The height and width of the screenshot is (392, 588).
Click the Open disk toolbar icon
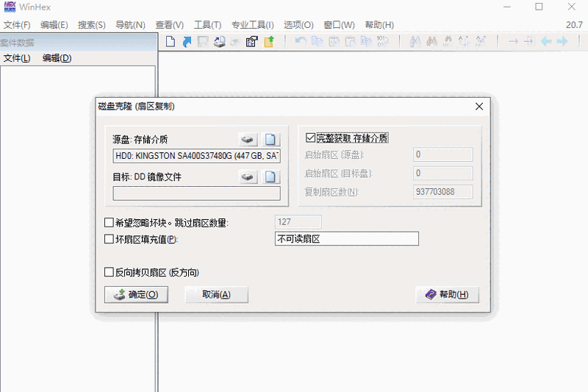(x=219, y=41)
